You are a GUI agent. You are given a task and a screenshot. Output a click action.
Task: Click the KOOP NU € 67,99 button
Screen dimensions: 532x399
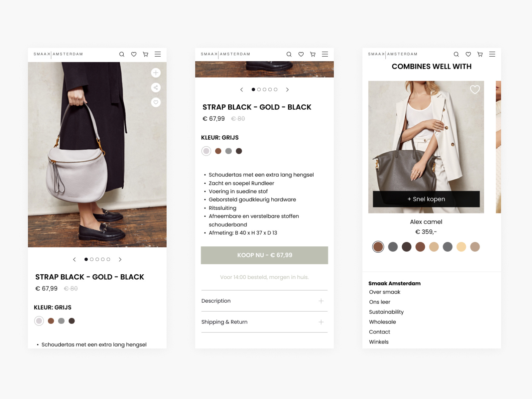[264, 255]
